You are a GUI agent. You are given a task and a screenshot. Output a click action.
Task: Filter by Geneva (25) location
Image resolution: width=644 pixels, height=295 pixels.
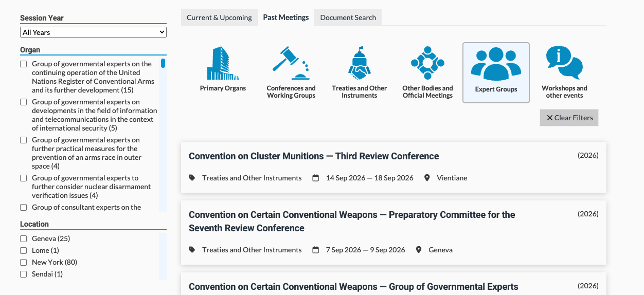point(24,239)
